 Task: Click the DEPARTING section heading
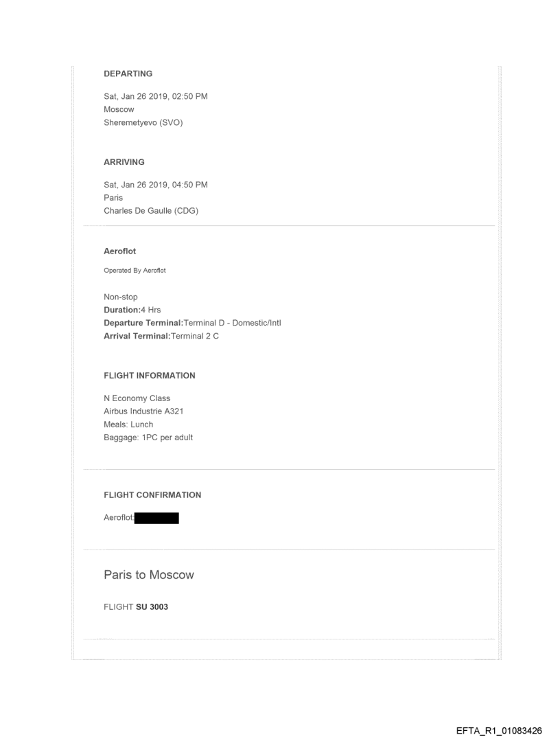pos(128,73)
